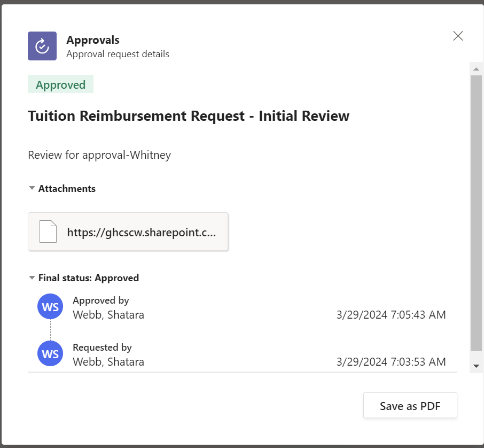Click 'Approval request details' subtitle
The width and height of the screenshot is (484, 448).
tap(118, 54)
